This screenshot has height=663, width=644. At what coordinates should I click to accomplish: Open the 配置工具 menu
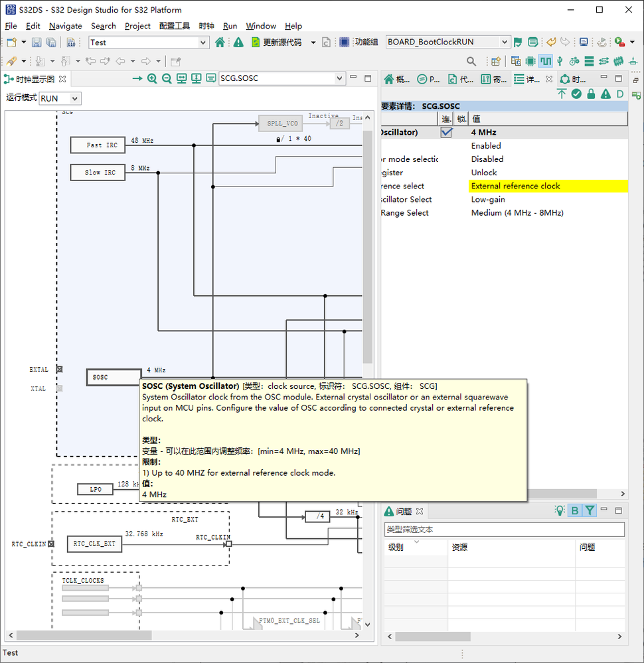[175, 27]
